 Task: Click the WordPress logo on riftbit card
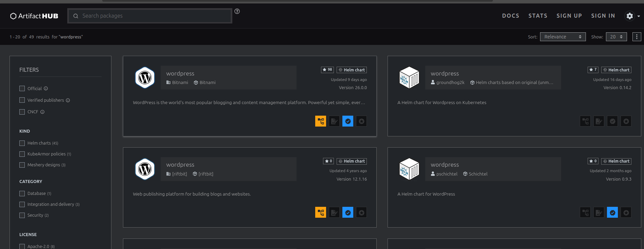pos(145,169)
